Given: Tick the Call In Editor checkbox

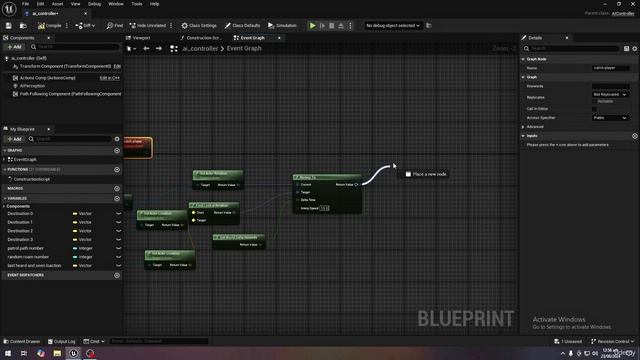Looking at the screenshot, I should (x=594, y=109).
